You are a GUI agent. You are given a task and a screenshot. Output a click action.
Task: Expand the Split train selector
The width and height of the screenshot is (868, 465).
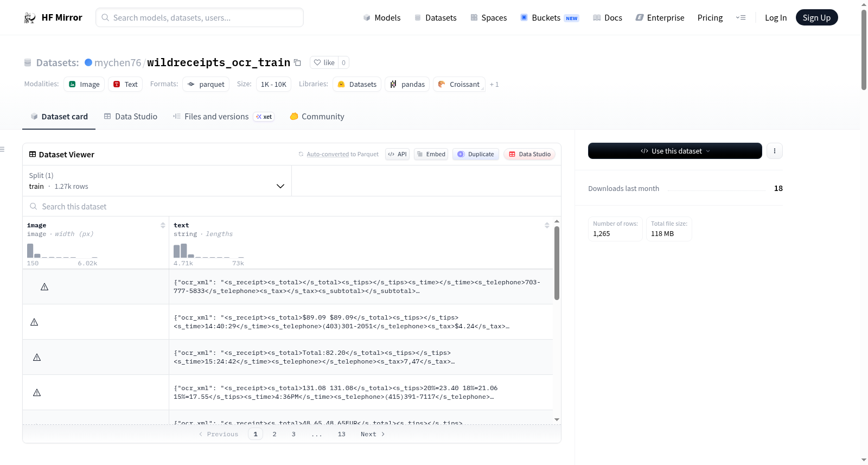157,181
